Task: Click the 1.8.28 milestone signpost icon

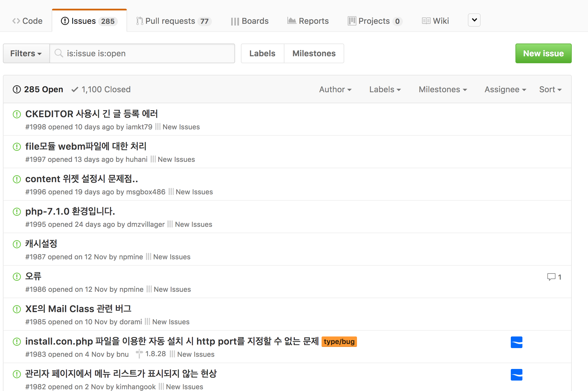Action: tap(139, 354)
